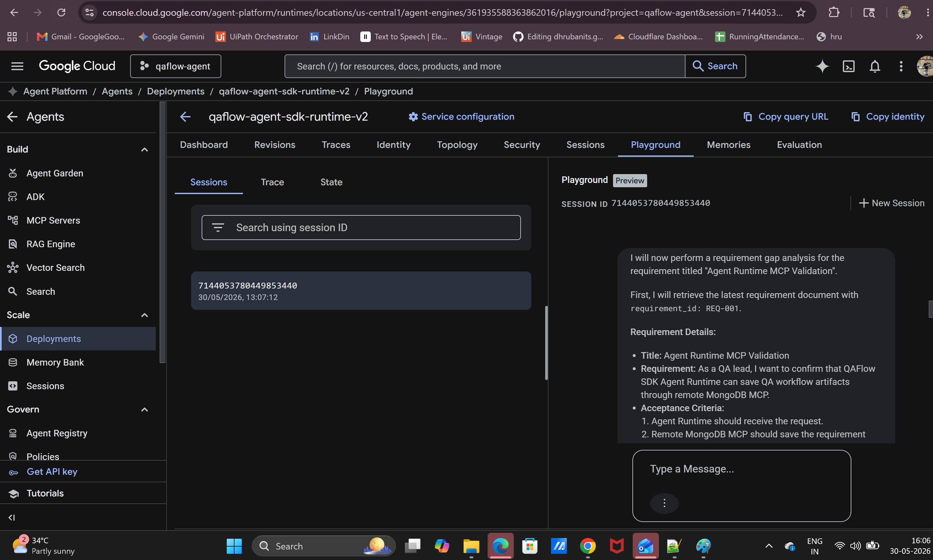
Task: Open Sessions item under Scale
Action: [x=45, y=386]
